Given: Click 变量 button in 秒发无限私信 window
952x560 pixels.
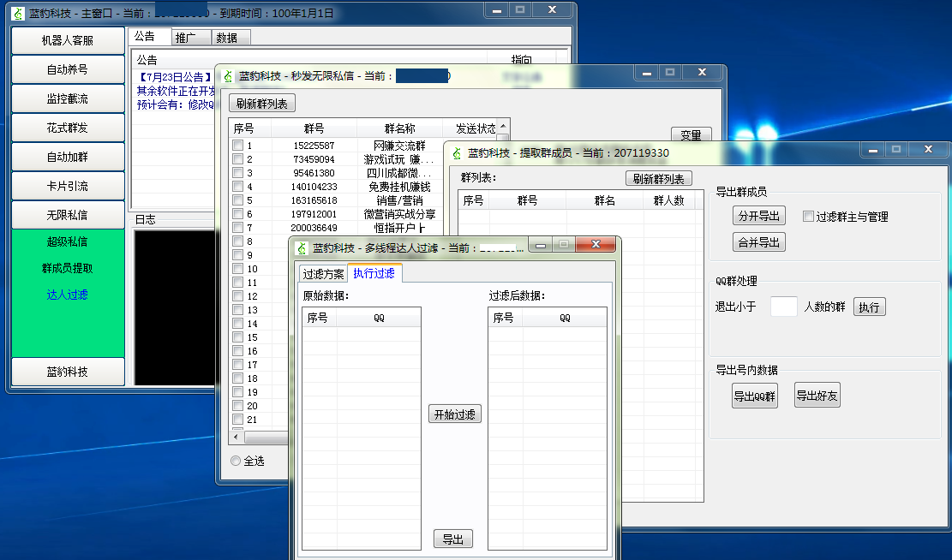Looking at the screenshot, I should click(691, 134).
